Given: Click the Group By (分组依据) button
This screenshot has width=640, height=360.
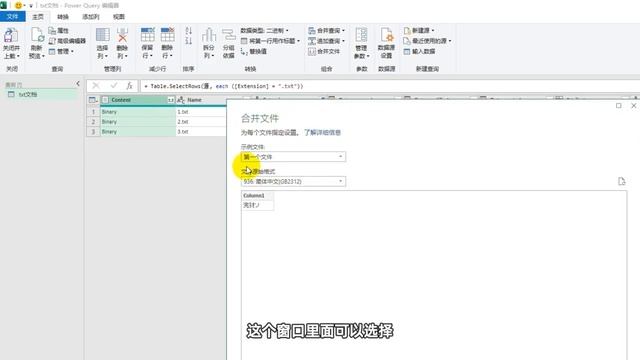Looking at the screenshot, I should pyautogui.click(x=229, y=43).
